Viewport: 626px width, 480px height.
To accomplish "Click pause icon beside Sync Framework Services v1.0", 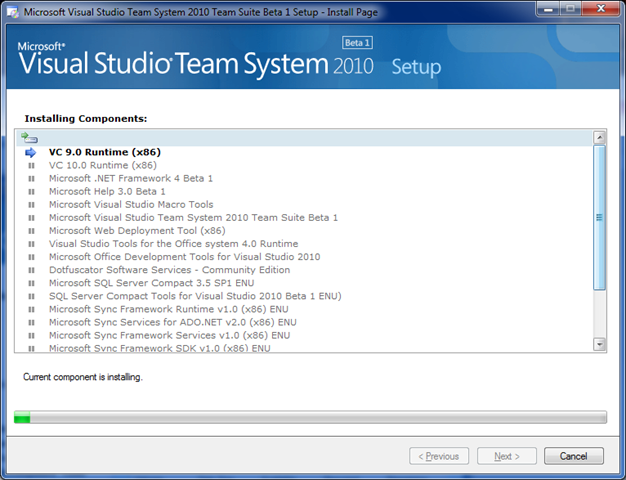I will (31, 336).
